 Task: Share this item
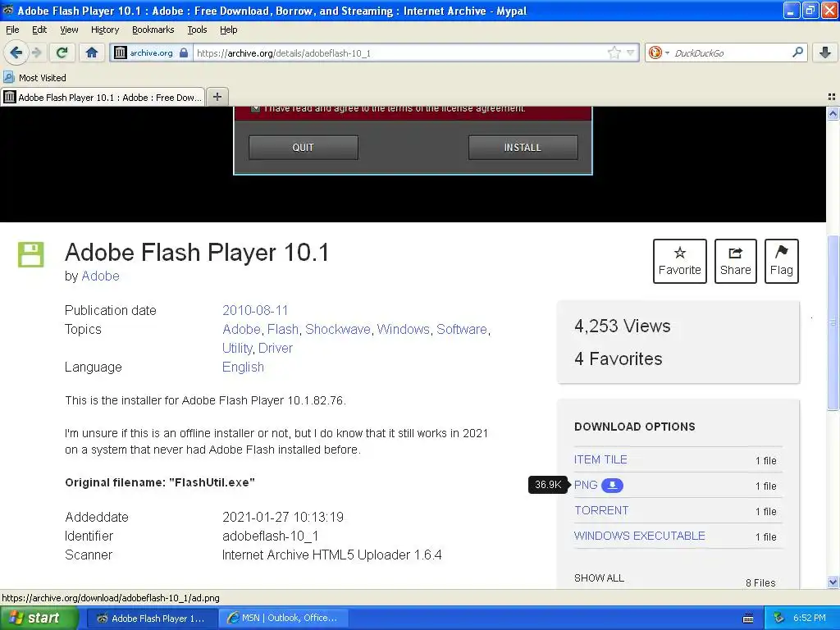(736, 261)
